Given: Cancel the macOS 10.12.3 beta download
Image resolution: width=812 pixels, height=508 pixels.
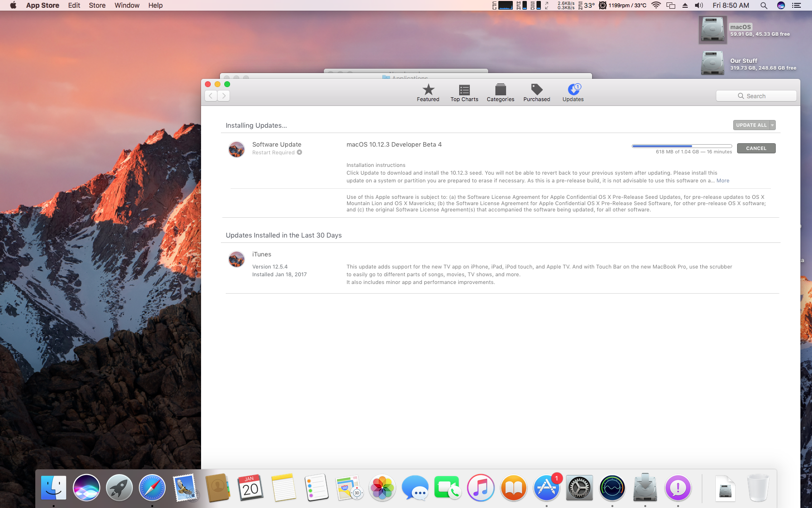Looking at the screenshot, I should pos(756,149).
